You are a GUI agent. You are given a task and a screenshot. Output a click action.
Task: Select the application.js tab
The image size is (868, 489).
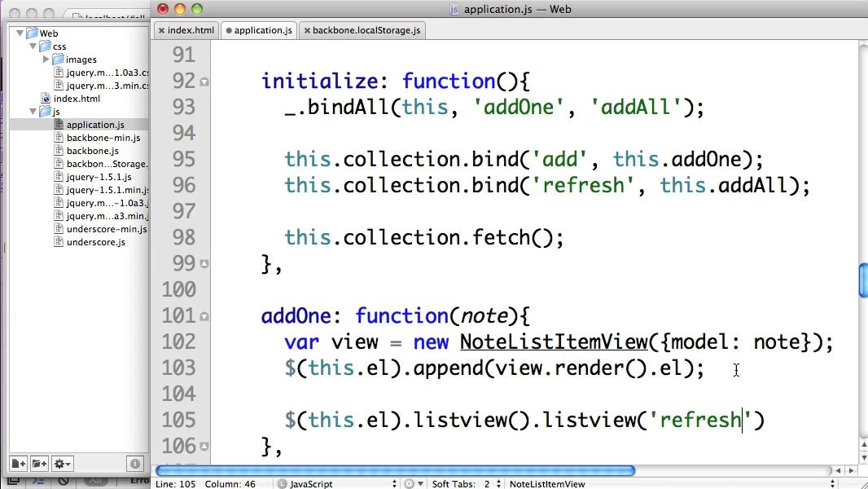tap(263, 30)
